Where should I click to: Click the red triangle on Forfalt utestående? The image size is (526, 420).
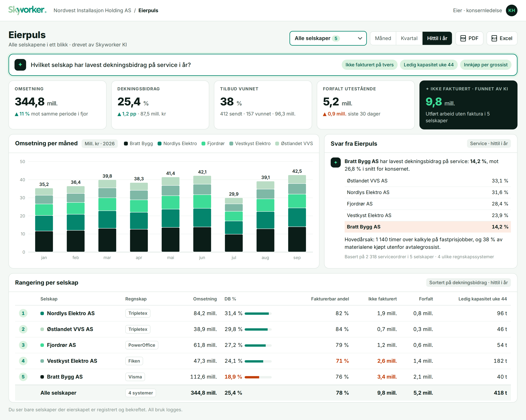click(x=324, y=114)
